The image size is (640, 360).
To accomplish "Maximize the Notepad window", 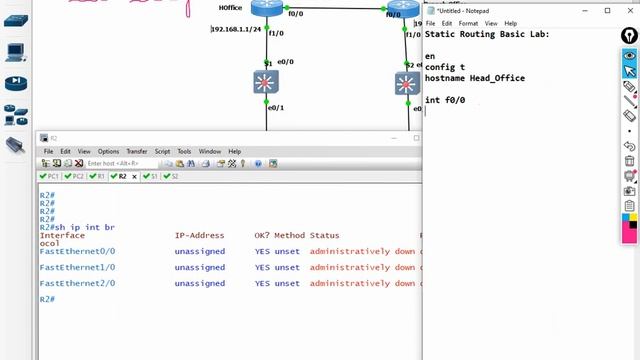I will tap(607, 11).
